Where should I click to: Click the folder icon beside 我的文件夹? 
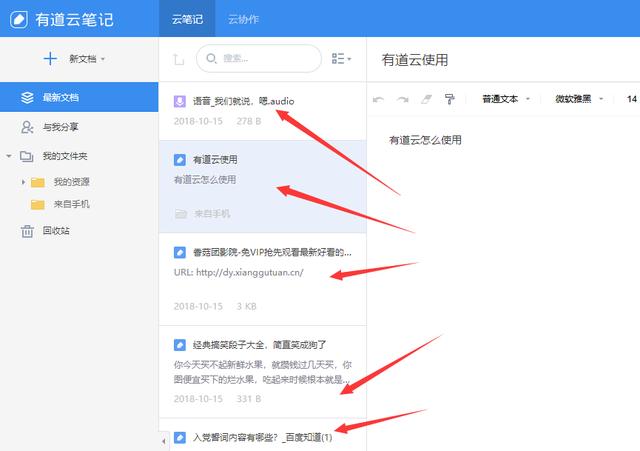pos(27,156)
